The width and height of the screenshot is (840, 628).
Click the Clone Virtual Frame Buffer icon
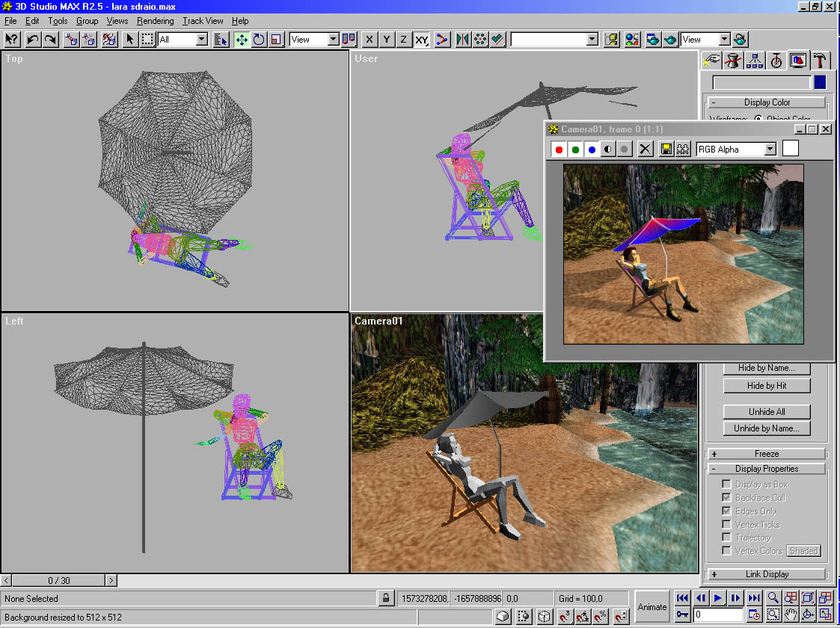click(682, 150)
